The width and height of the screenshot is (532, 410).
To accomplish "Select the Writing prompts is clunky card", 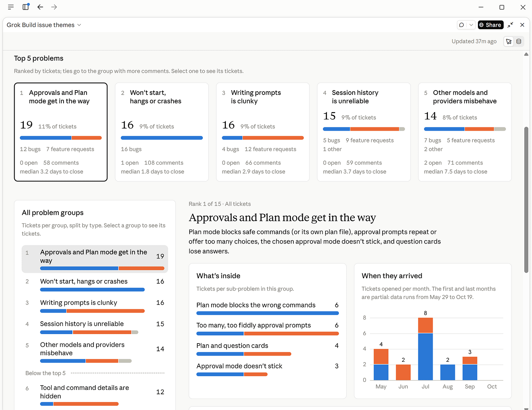I will [263, 132].
